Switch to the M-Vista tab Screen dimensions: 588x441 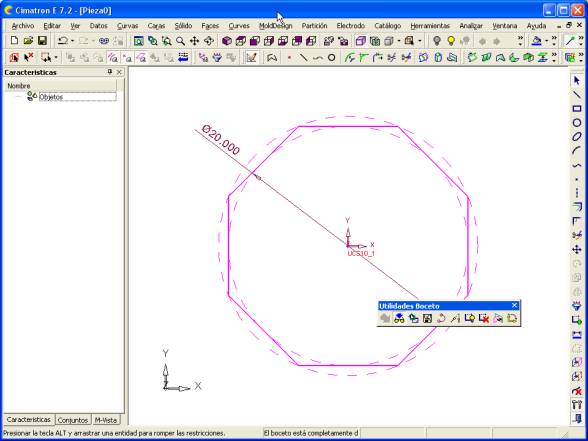(x=105, y=420)
